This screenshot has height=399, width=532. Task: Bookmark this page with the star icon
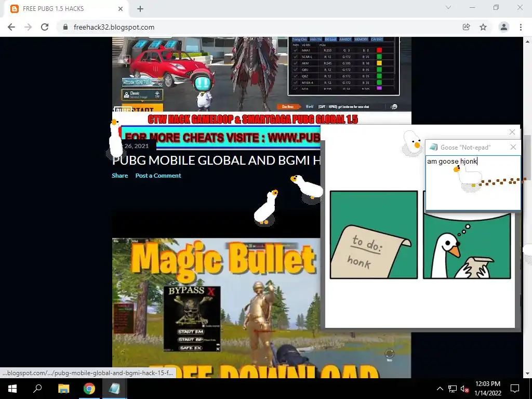483,27
